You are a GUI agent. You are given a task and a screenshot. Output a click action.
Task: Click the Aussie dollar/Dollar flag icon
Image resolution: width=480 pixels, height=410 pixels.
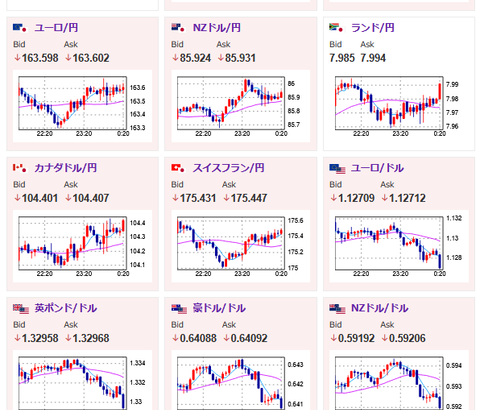179,309
